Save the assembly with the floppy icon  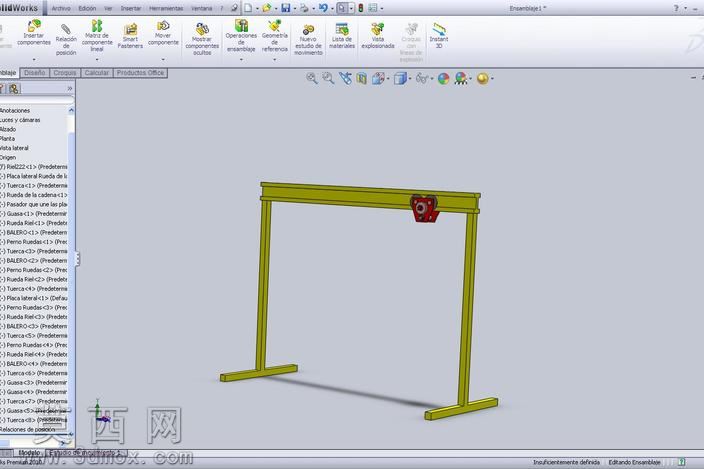pyautogui.click(x=286, y=8)
